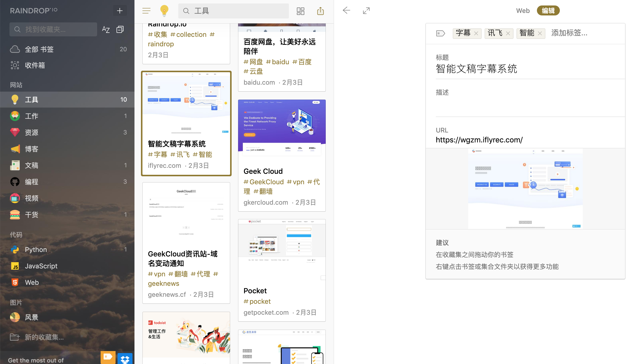Screen dimensions: 644x364
Task: Select the 文稿 collection
Action: 67,166
